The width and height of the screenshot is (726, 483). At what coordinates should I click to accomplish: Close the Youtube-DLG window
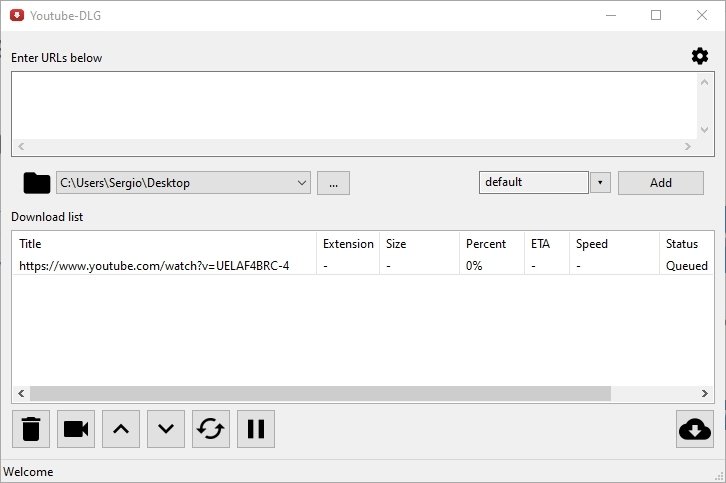point(701,15)
